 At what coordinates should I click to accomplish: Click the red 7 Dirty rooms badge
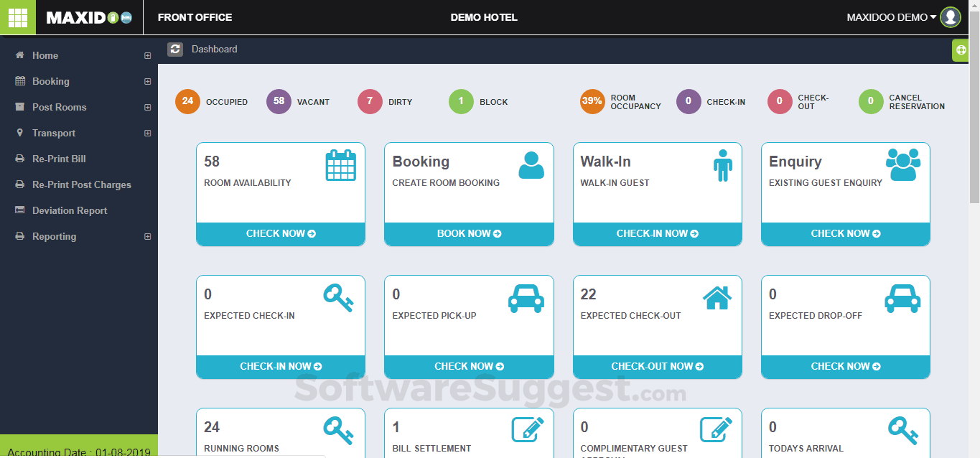pyautogui.click(x=370, y=101)
